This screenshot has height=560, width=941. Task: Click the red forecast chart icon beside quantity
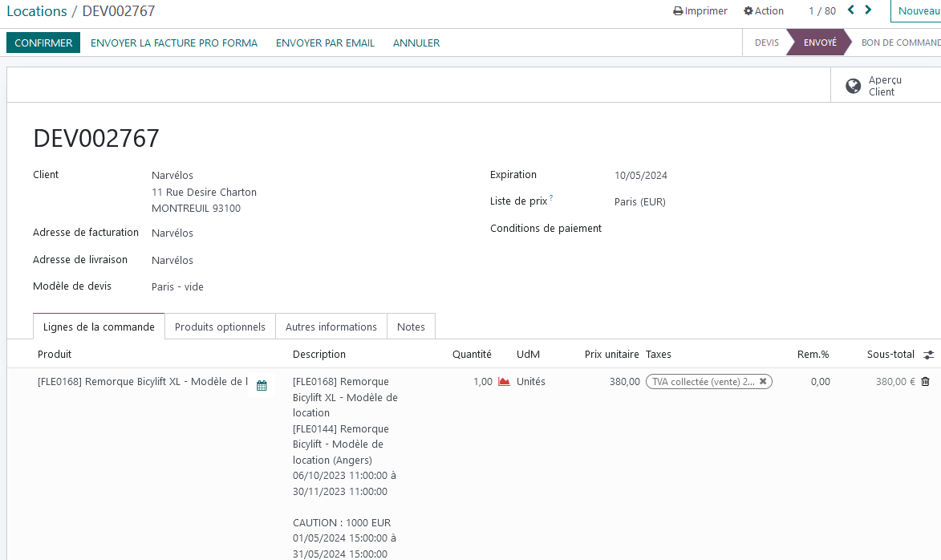pos(504,382)
